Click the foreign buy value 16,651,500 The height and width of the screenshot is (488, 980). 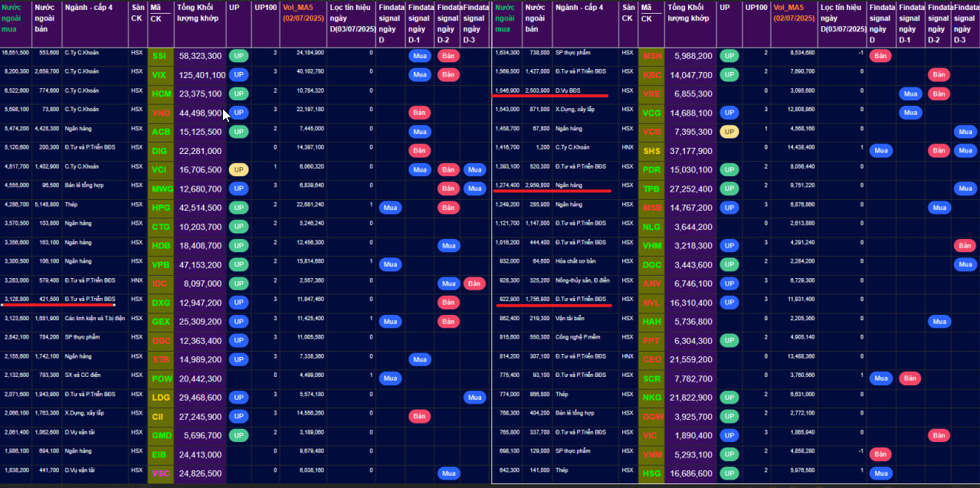coord(15,53)
